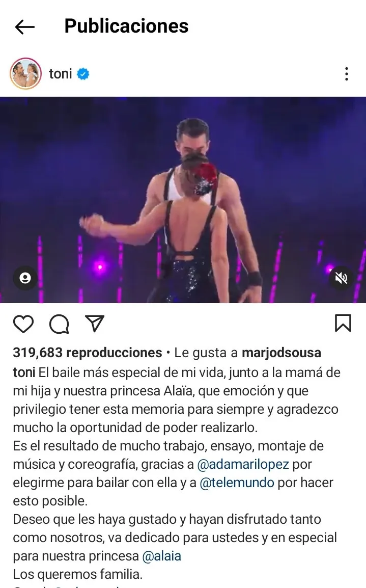The height and width of the screenshot is (588, 366).
Task: Select the Publicaciones header title
Action: (x=126, y=26)
